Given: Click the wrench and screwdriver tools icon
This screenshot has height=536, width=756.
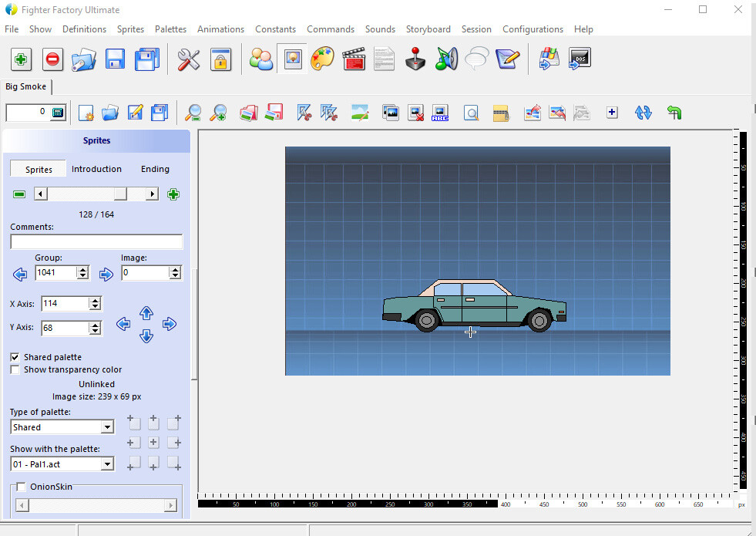Looking at the screenshot, I should (x=189, y=59).
